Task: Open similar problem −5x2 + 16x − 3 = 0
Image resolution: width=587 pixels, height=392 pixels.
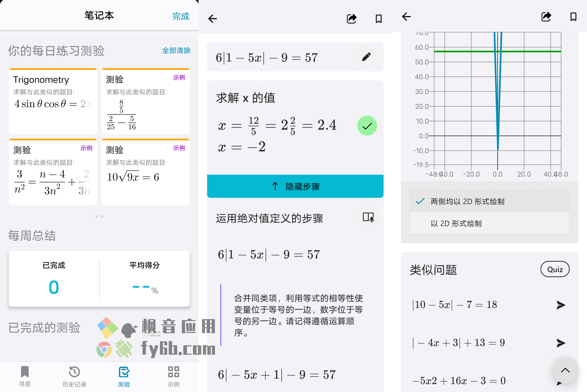Action: pos(459,381)
